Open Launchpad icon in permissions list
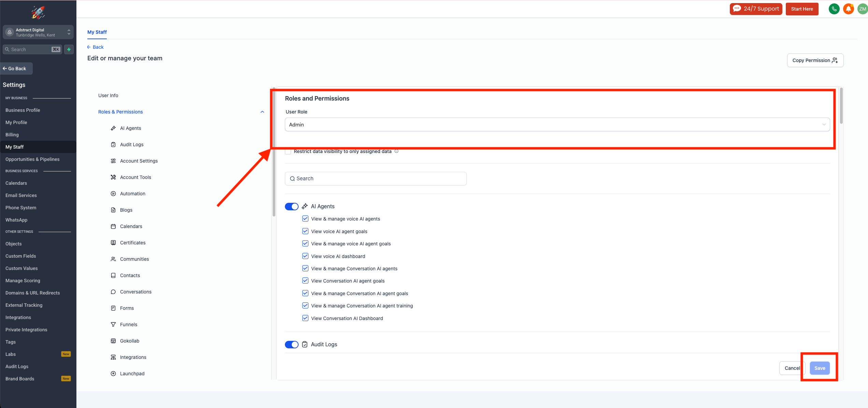 113,374
